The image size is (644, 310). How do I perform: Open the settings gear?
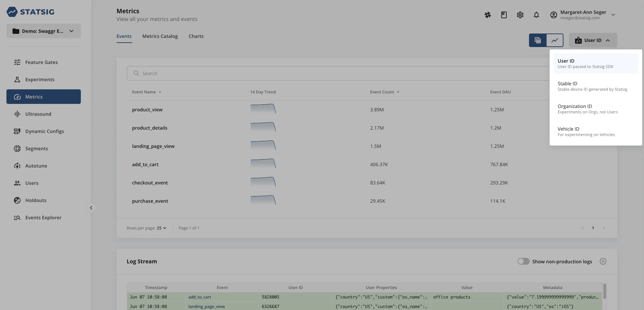520,15
